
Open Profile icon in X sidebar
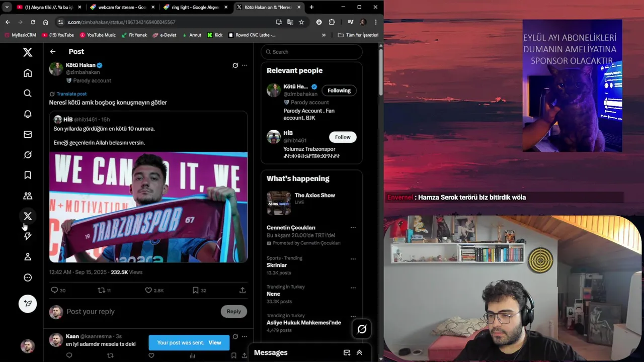(28, 257)
